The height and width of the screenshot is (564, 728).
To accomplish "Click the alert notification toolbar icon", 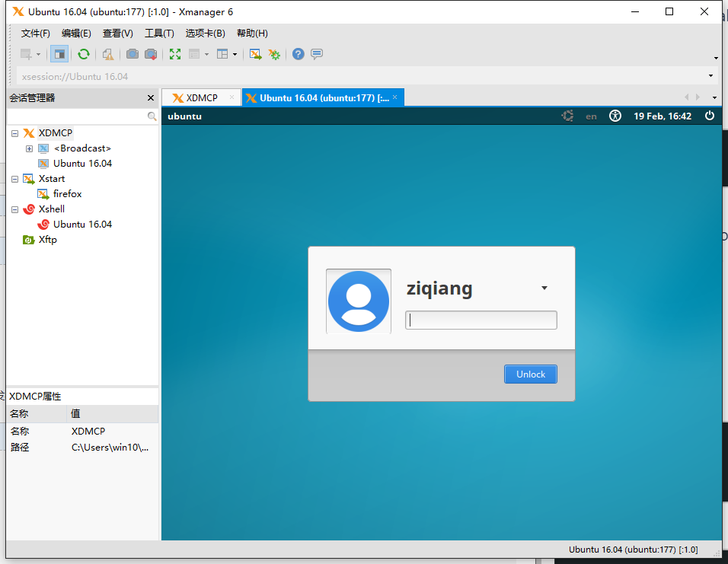I will click(x=109, y=54).
